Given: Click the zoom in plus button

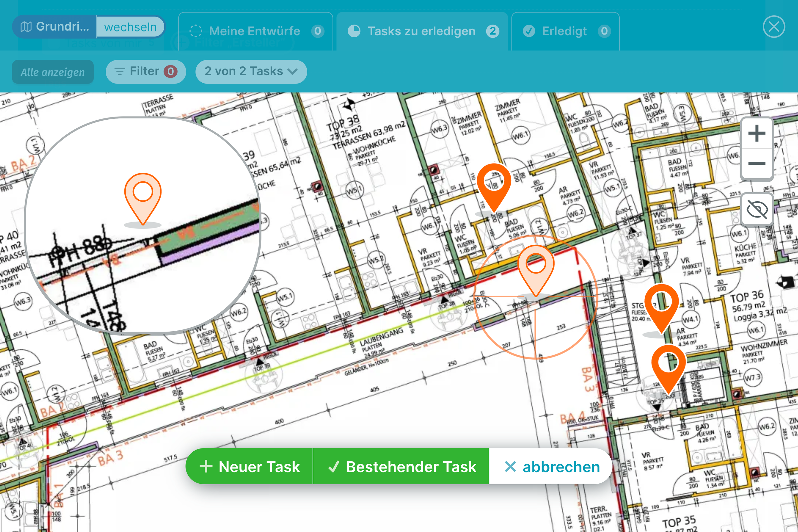Looking at the screenshot, I should [x=756, y=133].
